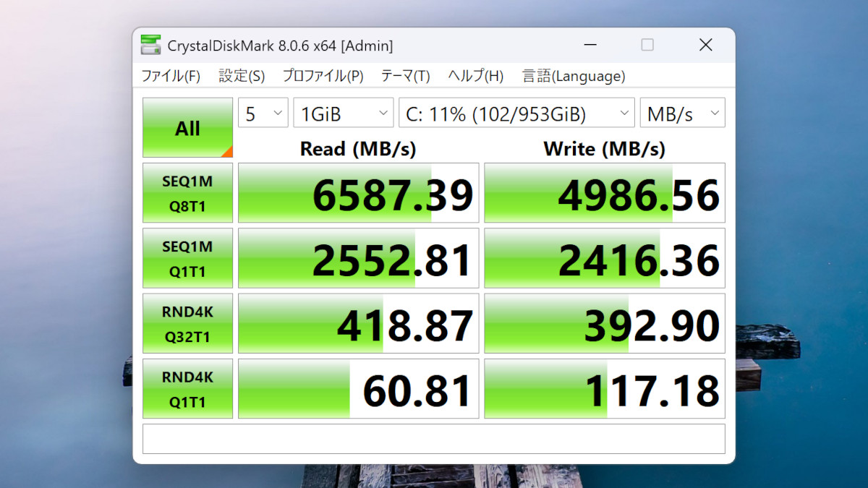Open the ヘルプ(H) help menu

pos(475,76)
